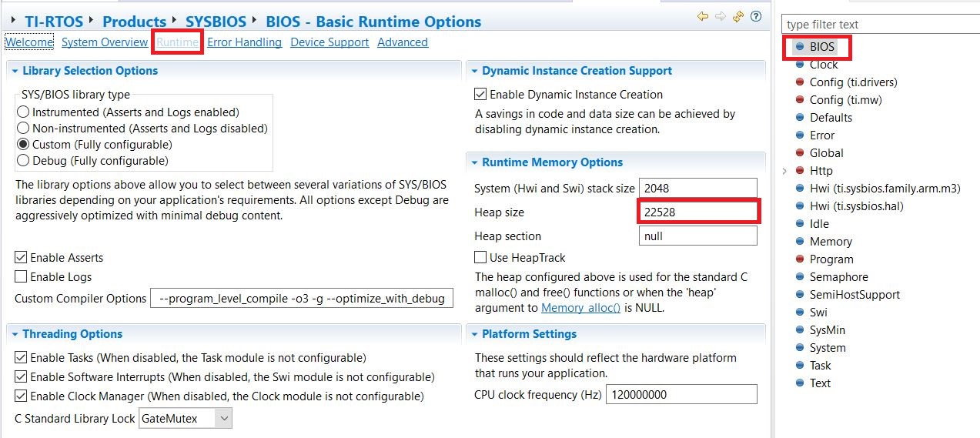Image resolution: width=980 pixels, height=438 pixels.
Task: Enable the Use HeapTrack checkbox
Action: coord(481,258)
